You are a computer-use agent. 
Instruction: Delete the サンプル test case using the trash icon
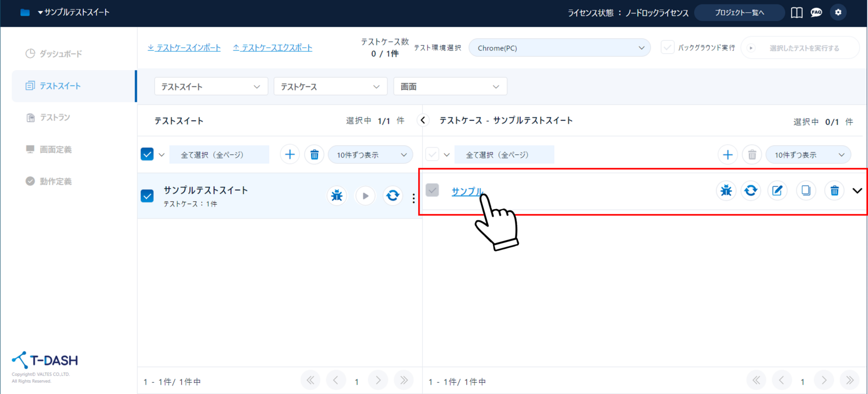point(835,190)
